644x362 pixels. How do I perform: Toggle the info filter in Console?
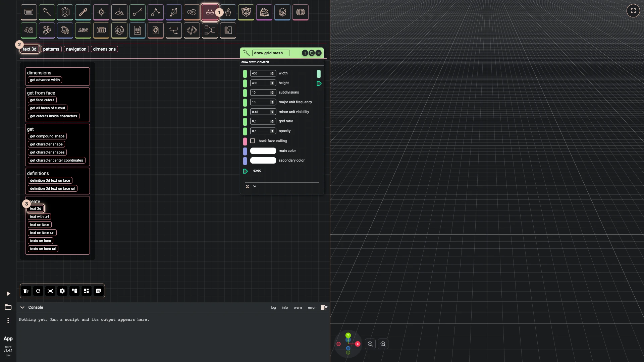click(285, 307)
